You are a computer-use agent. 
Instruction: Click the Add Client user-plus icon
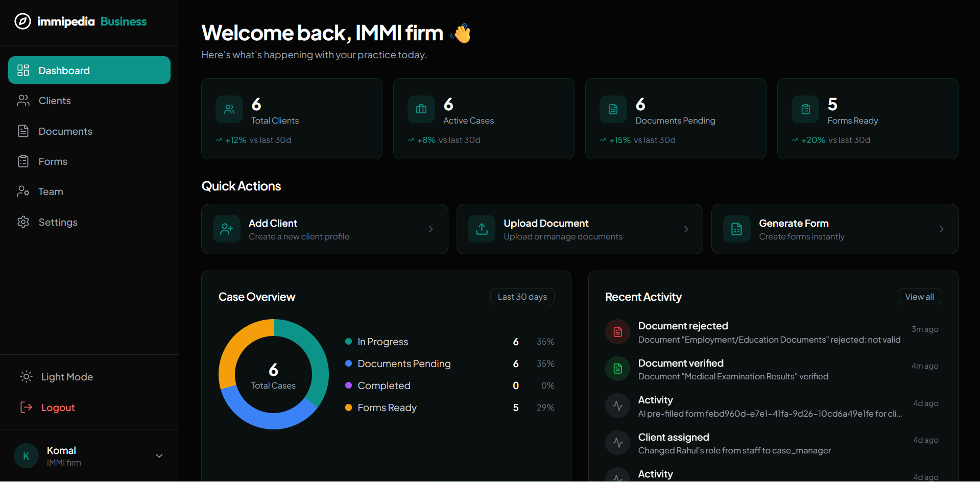tap(227, 229)
